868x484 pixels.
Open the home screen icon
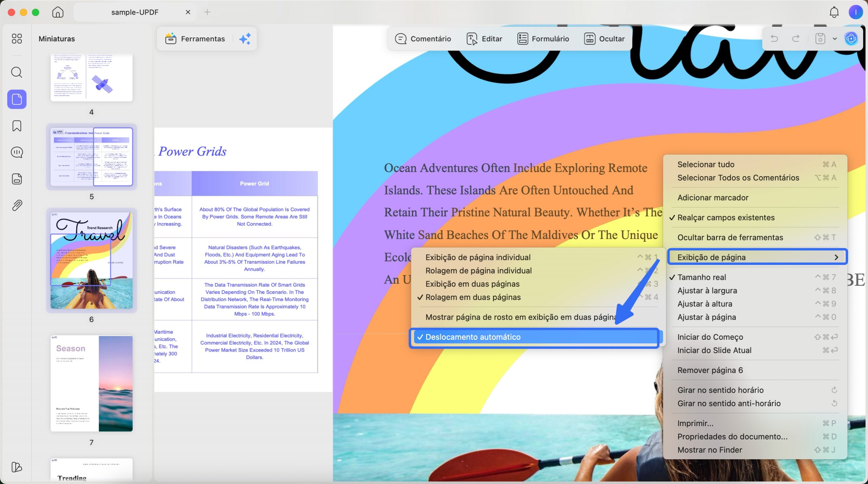pos(58,12)
